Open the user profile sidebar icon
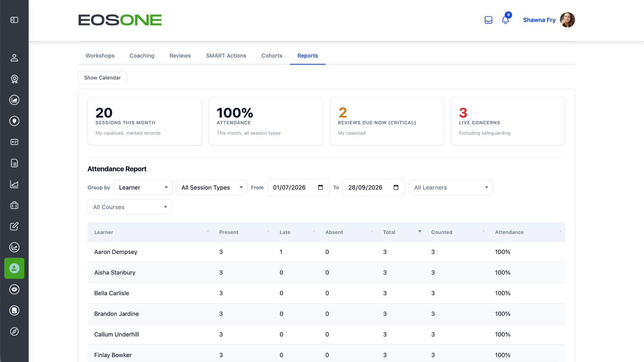 [14, 58]
